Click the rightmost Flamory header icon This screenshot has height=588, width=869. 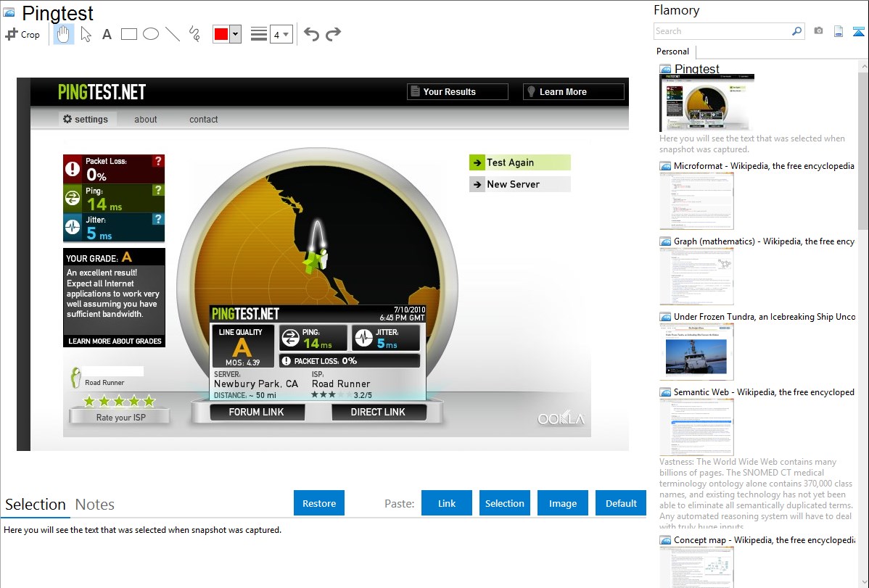(x=858, y=31)
